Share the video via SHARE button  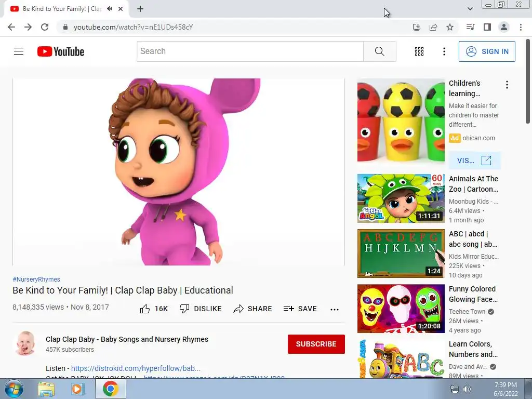click(253, 309)
